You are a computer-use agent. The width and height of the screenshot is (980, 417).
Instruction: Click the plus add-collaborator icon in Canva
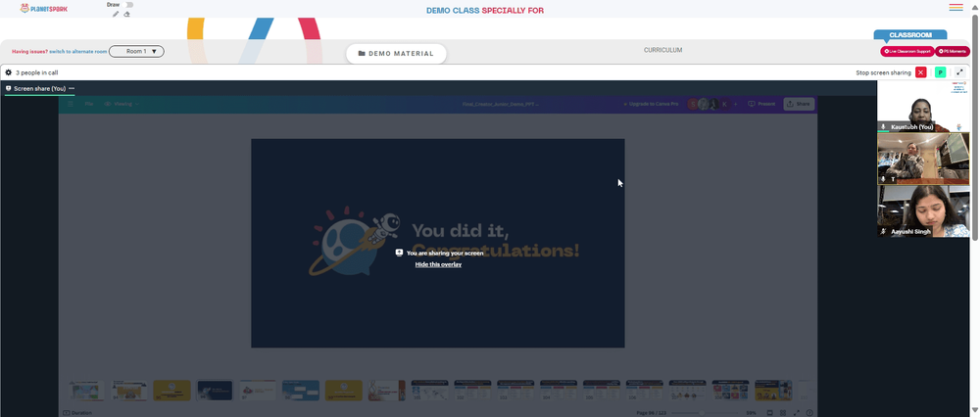[x=736, y=104]
